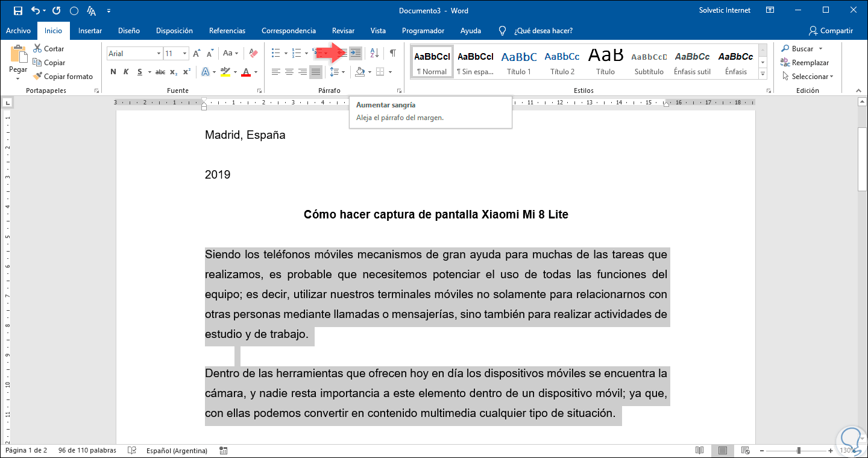Increase font size with the grow font icon
This screenshot has height=458, width=868.
tap(197, 54)
